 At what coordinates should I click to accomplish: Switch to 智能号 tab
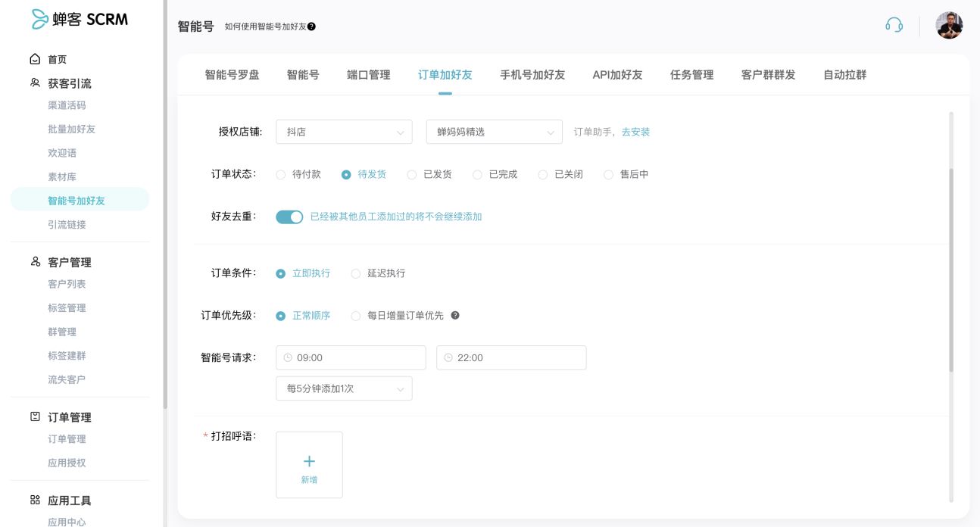point(303,75)
